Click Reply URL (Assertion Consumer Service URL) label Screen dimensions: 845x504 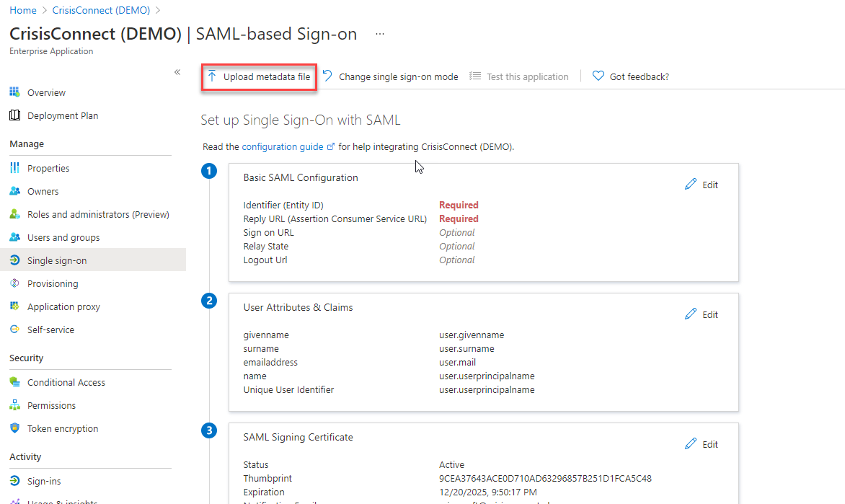point(335,219)
